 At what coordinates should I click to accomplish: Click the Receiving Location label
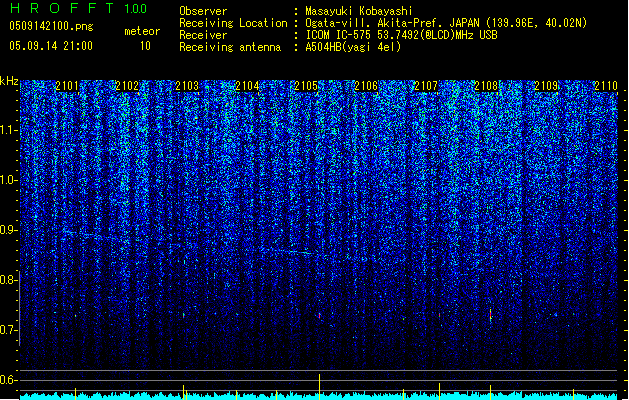point(233,23)
